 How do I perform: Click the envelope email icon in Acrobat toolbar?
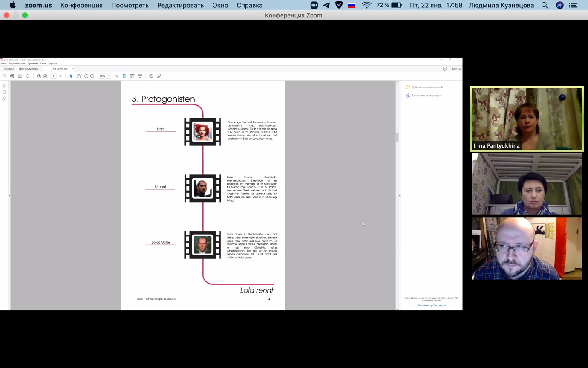tap(20, 76)
